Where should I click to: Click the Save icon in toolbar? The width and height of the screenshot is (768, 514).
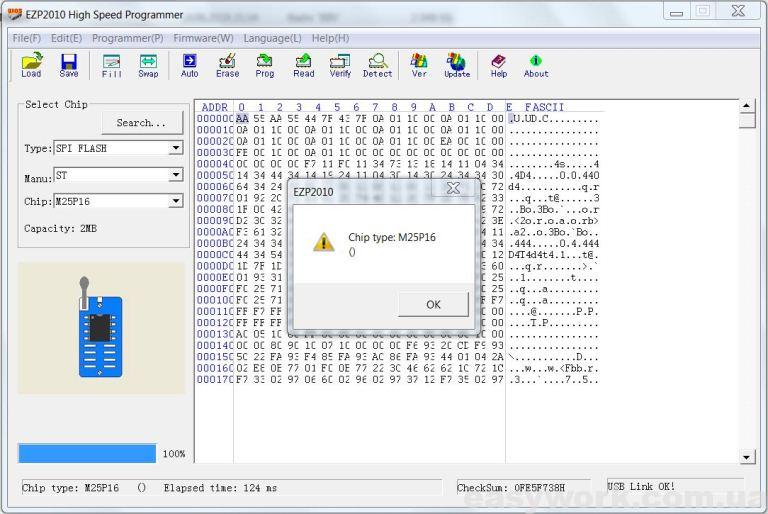[x=69, y=65]
